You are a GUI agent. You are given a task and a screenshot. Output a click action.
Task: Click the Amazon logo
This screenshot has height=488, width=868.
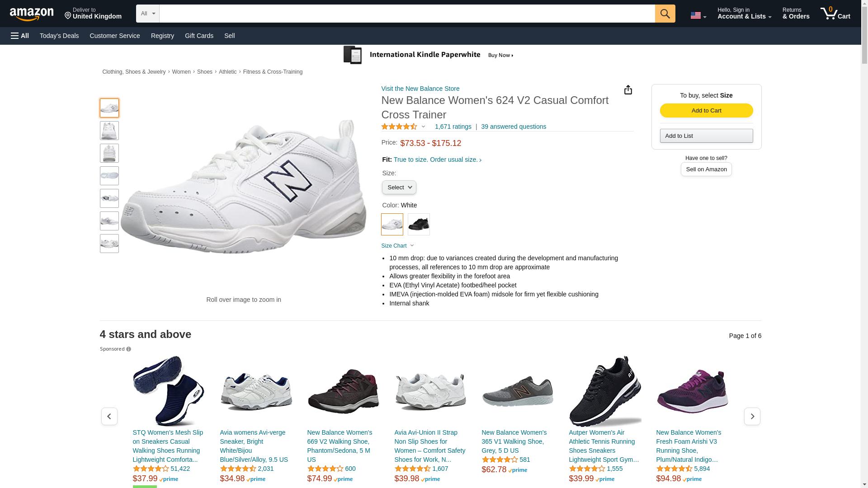(32, 14)
